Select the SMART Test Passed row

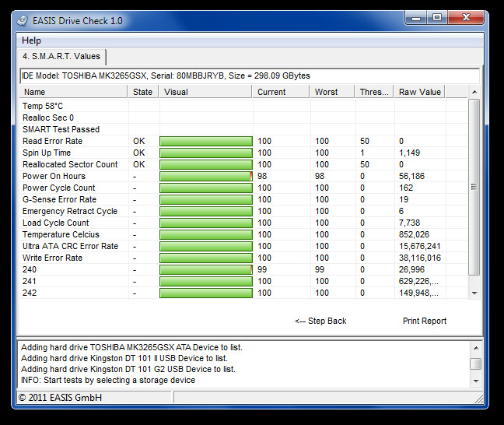(x=243, y=129)
